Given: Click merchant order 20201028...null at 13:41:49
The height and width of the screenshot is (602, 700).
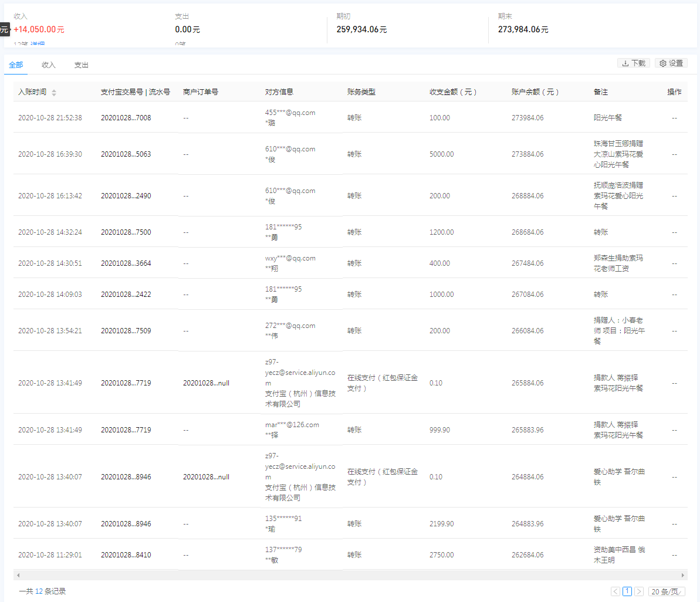Looking at the screenshot, I should click(x=206, y=383).
